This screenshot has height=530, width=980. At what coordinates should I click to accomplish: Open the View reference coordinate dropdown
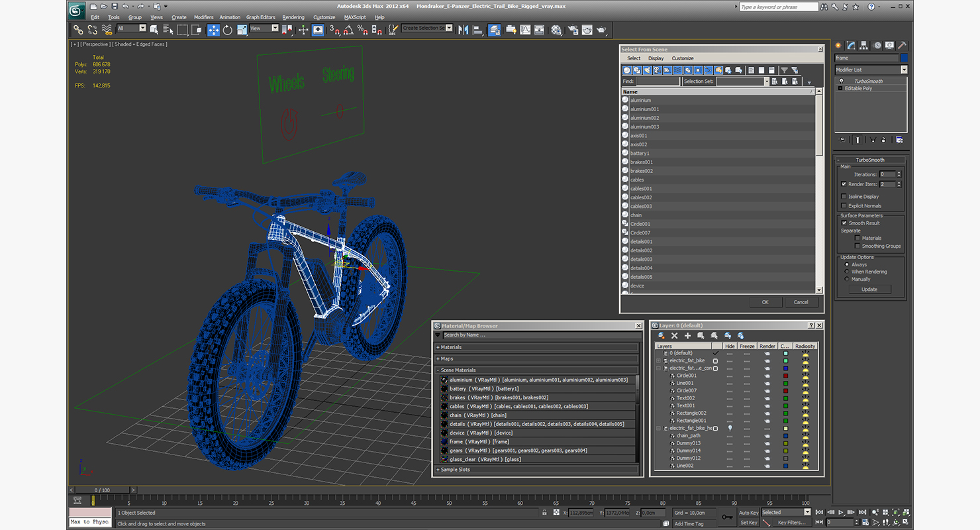pos(264,28)
